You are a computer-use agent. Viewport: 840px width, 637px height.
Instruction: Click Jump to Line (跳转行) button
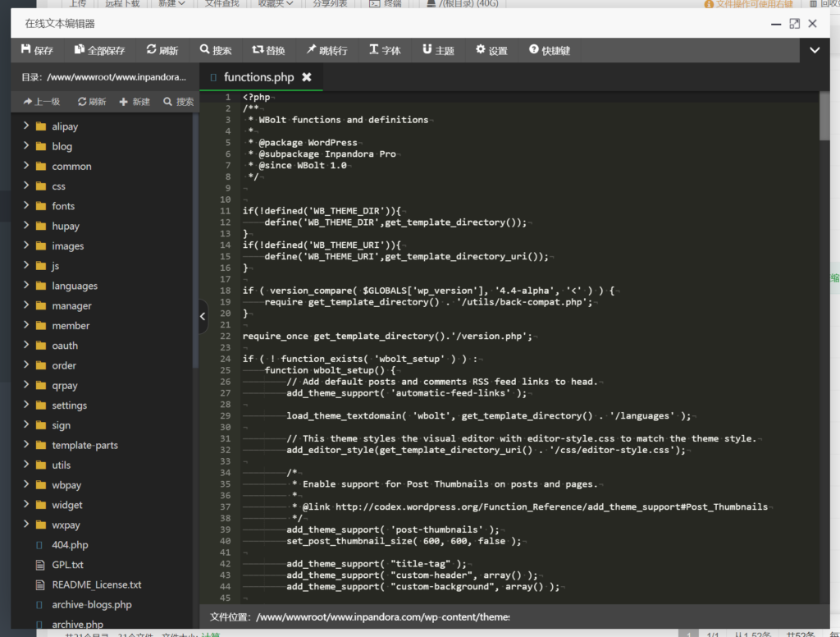(326, 50)
